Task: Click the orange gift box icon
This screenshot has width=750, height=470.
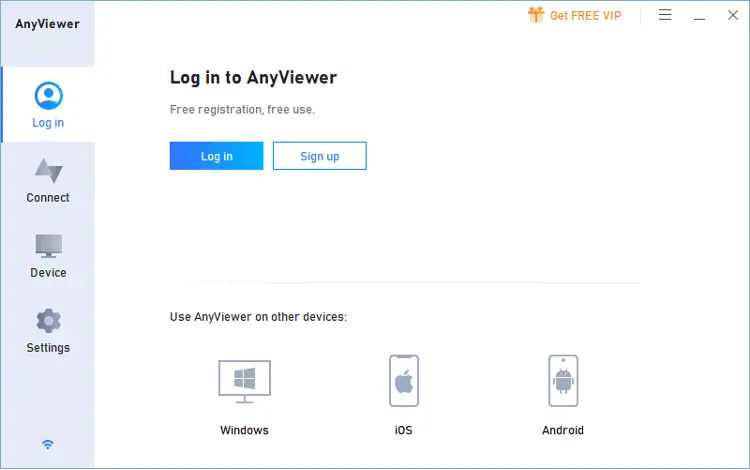Action: 536,15
